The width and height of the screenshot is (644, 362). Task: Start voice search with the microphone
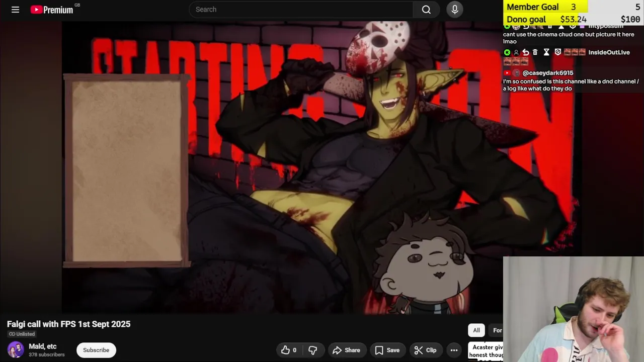[x=455, y=10]
